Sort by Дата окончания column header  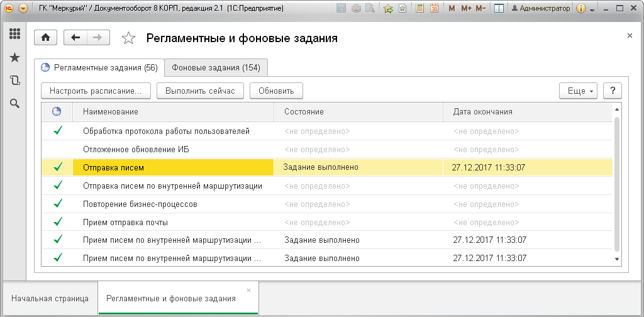click(x=528, y=112)
